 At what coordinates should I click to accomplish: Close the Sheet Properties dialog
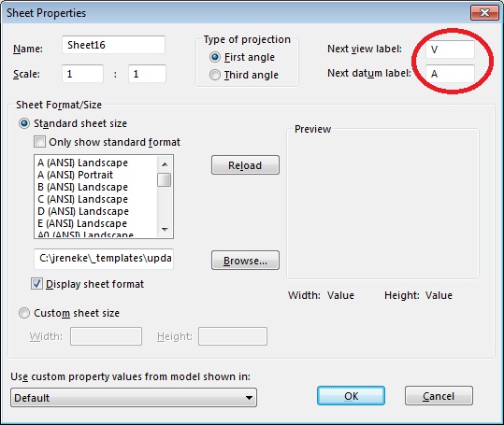[x=484, y=12]
